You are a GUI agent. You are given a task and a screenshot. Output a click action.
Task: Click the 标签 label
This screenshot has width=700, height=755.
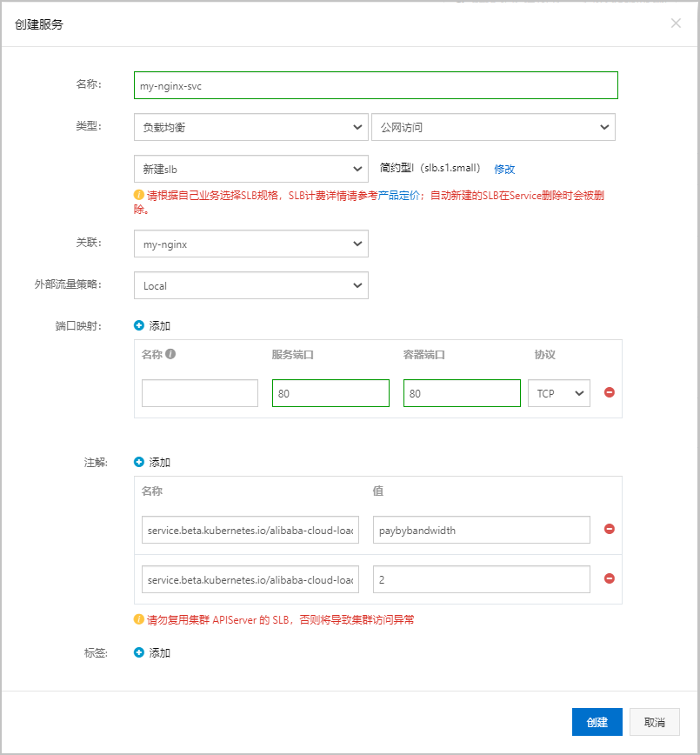96,653
